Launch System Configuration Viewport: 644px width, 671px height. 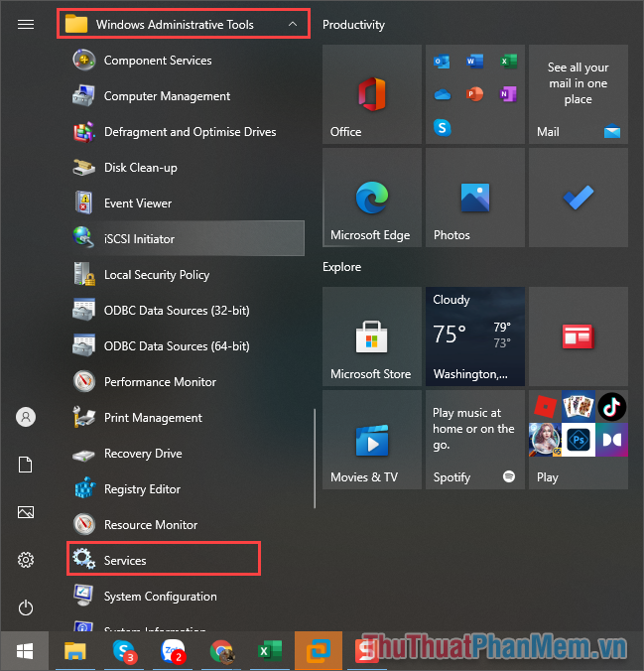[x=186, y=597]
